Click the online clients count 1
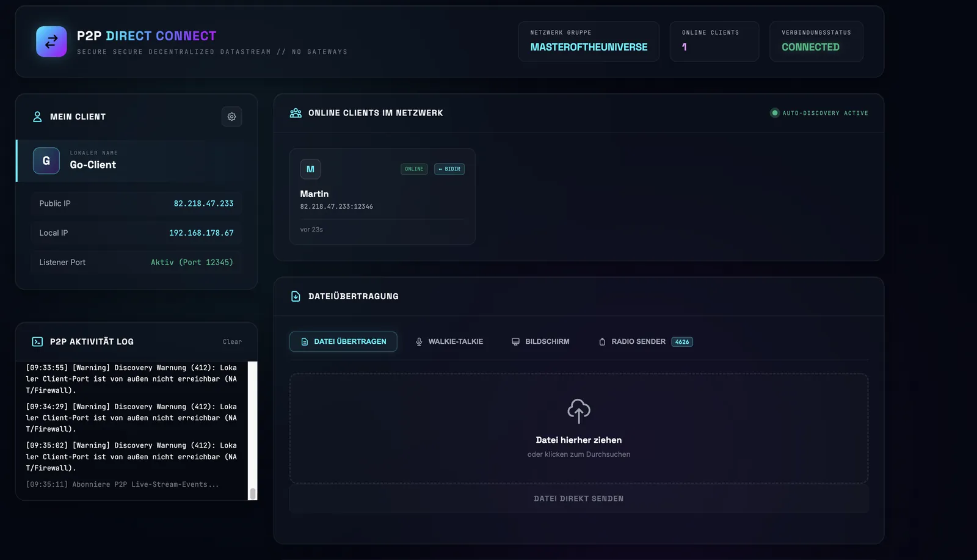 coord(685,47)
